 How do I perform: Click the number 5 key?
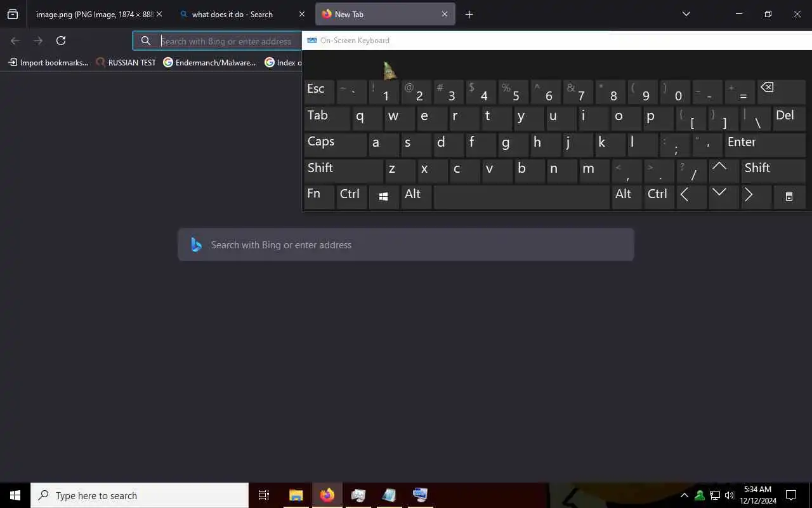(x=513, y=93)
